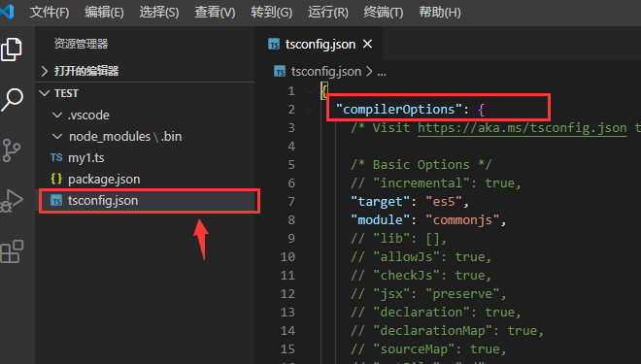Open the Extensions view icon

[12, 251]
